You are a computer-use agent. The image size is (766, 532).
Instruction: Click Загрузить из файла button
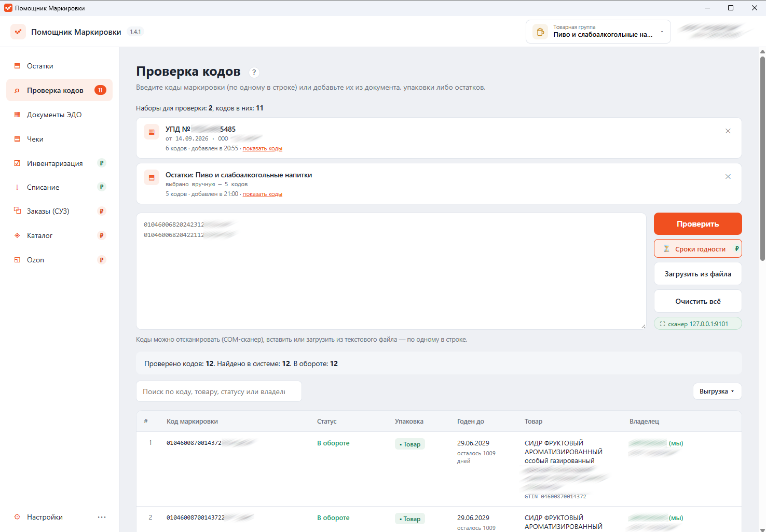697,274
